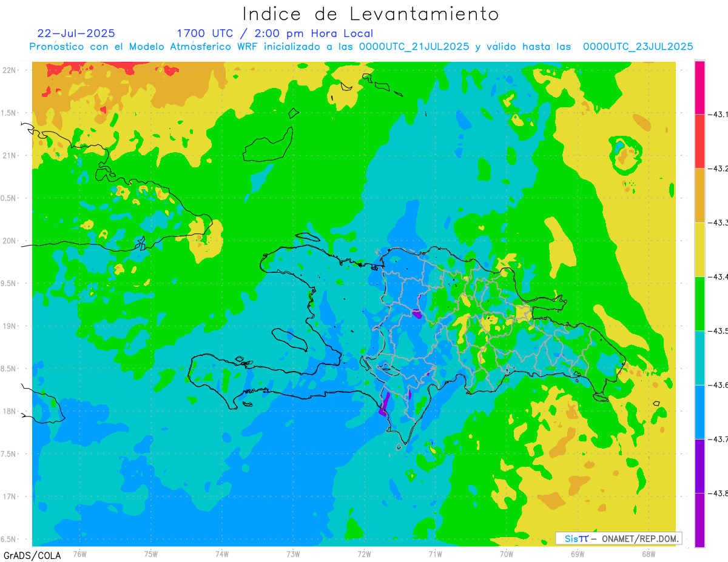Image resolution: width=728 pixels, height=562 pixels.
Task: Click the 70W longitude label
Action: 507,554
